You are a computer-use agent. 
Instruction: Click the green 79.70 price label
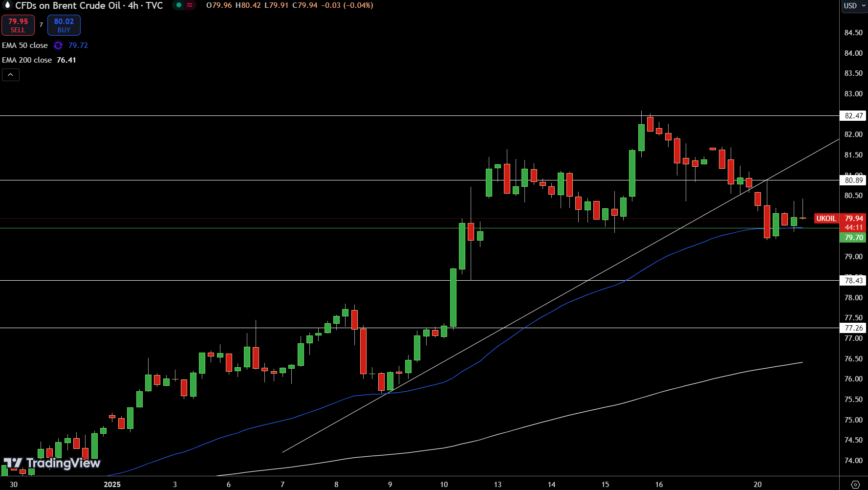(x=853, y=238)
